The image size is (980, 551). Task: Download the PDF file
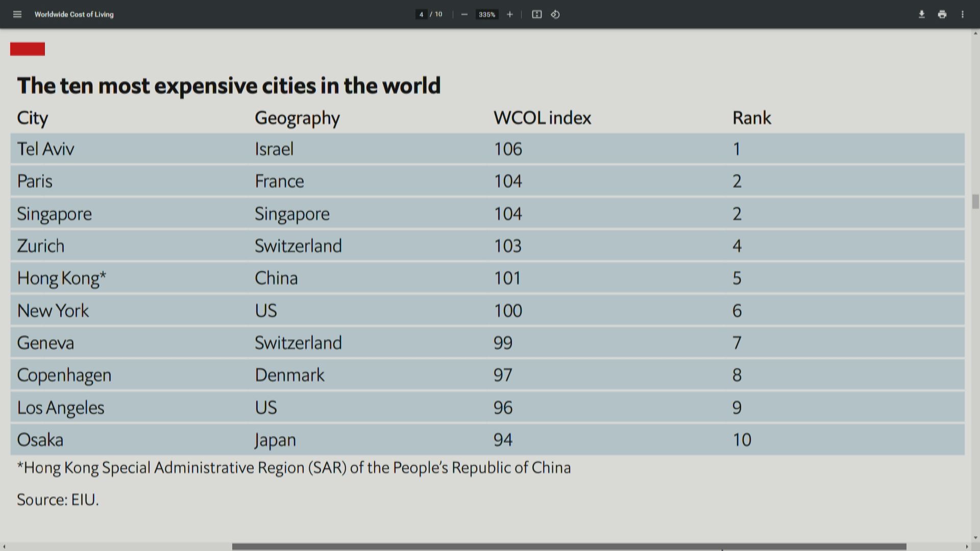click(921, 14)
